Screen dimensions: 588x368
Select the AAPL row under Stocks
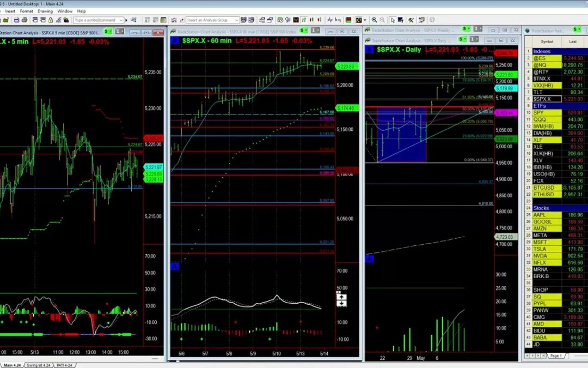556,215
